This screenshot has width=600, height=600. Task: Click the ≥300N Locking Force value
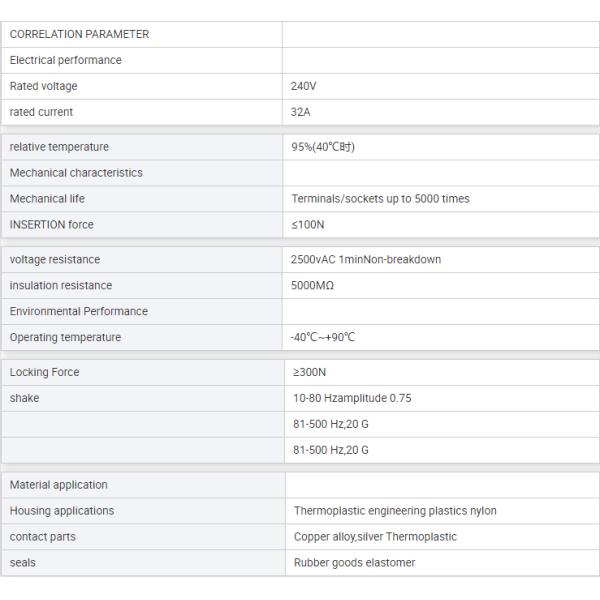[309, 372]
